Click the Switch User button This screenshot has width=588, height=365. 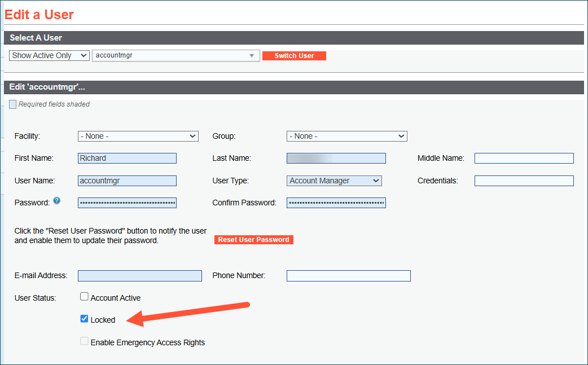tap(294, 55)
